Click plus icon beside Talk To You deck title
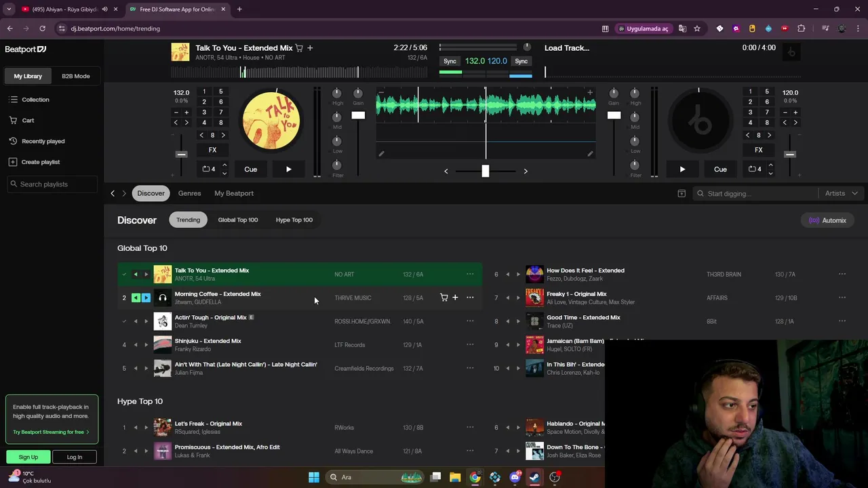This screenshot has height=488, width=868. click(310, 48)
